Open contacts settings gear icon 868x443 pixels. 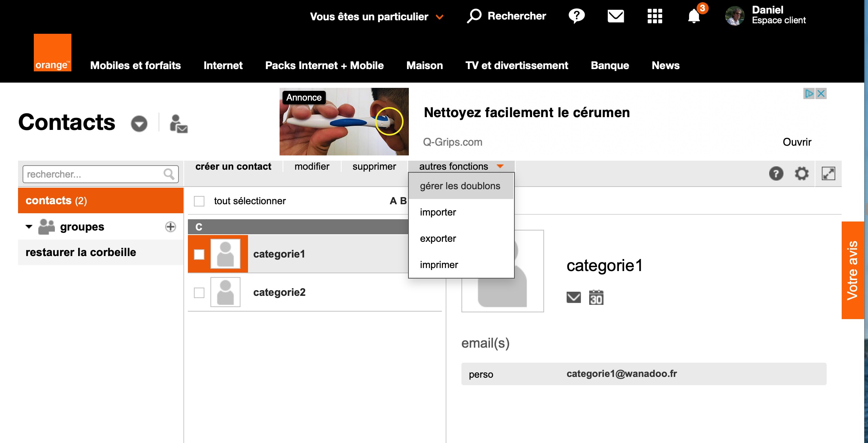(801, 174)
